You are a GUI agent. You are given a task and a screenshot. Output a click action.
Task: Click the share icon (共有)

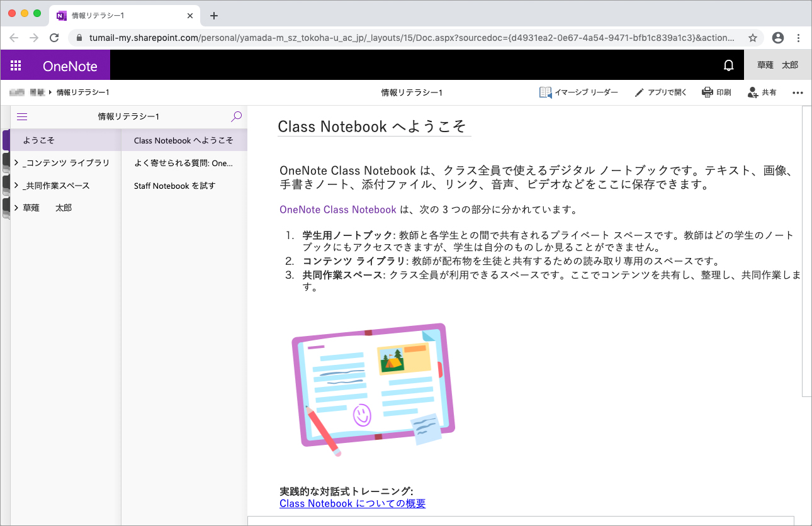pyautogui.click(x=753, y=92)
